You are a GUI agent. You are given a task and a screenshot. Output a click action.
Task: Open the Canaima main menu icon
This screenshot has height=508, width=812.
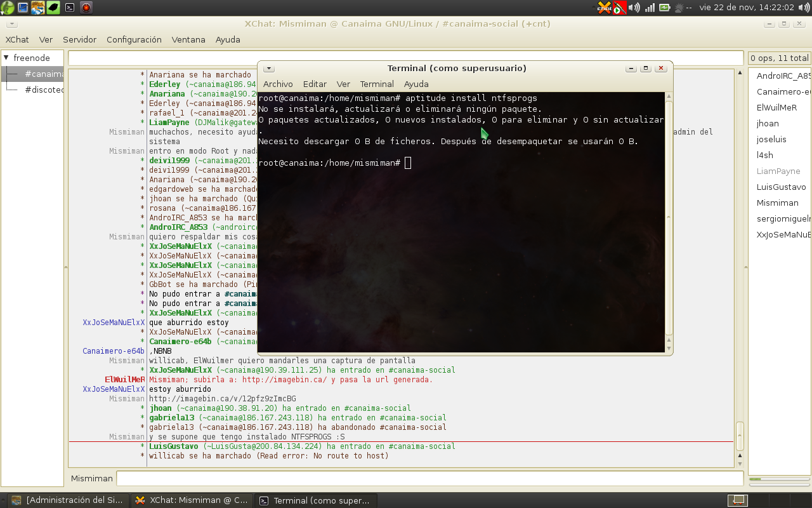(x=7, y=8)
